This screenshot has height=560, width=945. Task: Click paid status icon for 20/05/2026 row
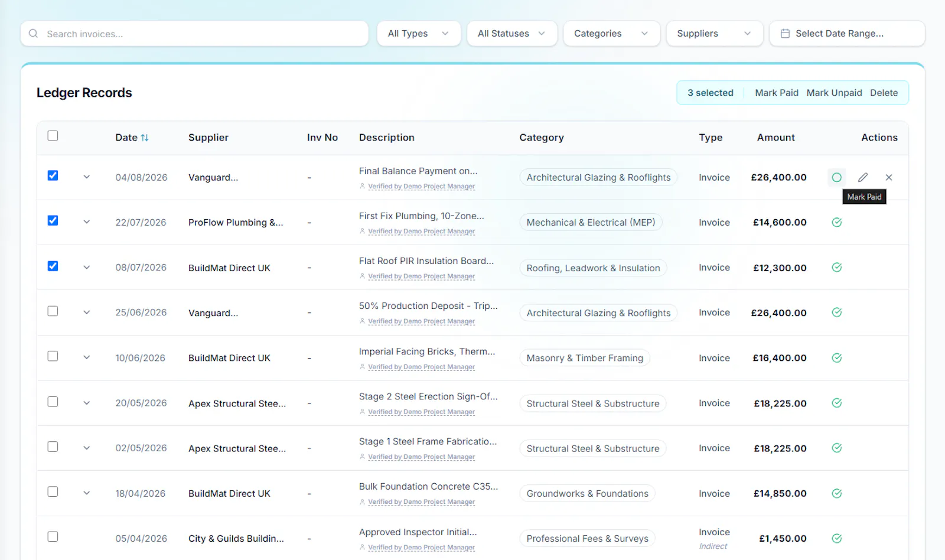click(836, 403)
